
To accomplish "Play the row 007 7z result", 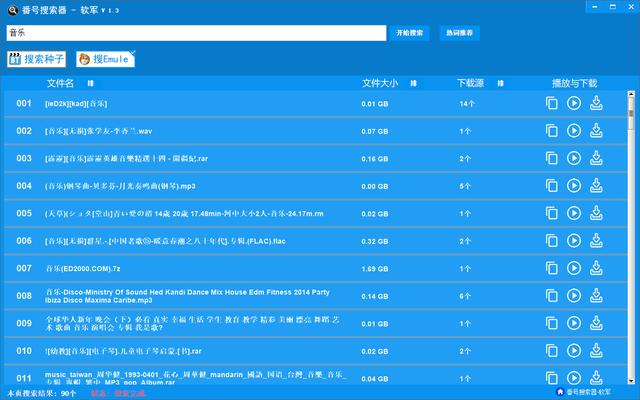I will [x=574, y=268].
